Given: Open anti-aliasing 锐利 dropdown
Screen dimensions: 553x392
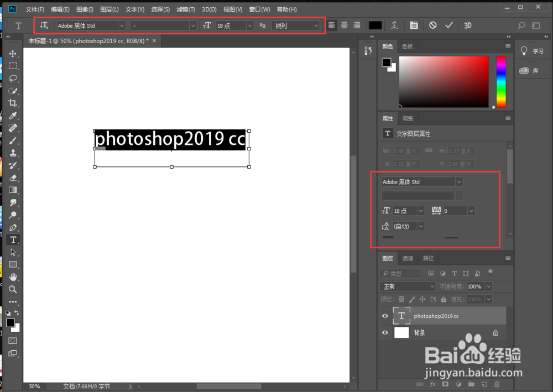Looking at the screenshot, I should [x=316, y=26].
